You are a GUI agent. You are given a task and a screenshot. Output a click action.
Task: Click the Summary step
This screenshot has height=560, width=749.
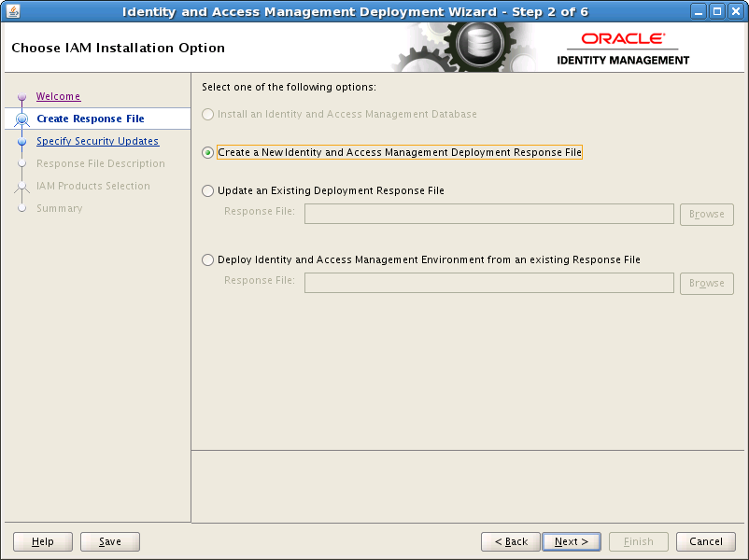(x=59, y=208)
